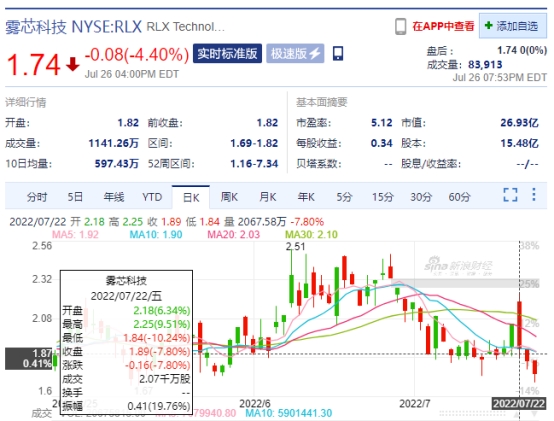
Task: Click the 雾芯科技 NYSE:RLX title
Action: (73, 27)
